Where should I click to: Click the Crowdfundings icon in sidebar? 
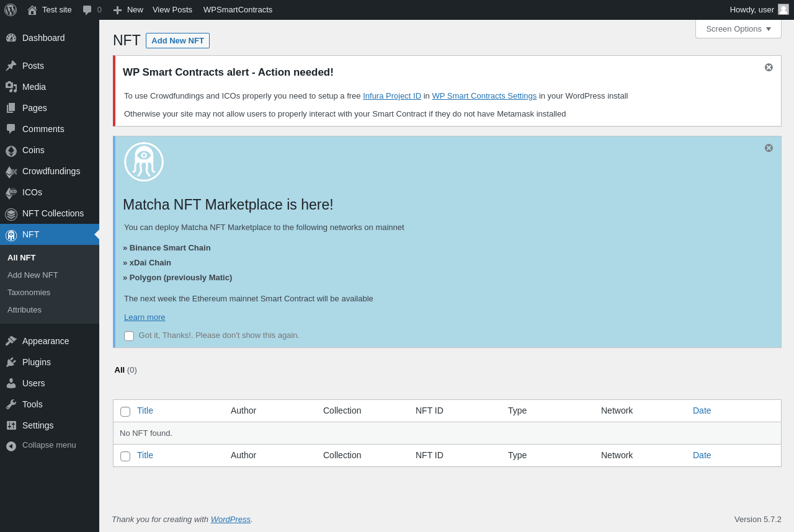(x=11, y=172)
